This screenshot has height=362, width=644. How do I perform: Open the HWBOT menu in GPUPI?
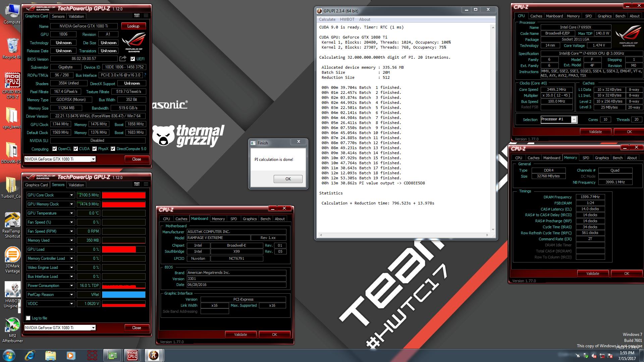click(347, 19)
